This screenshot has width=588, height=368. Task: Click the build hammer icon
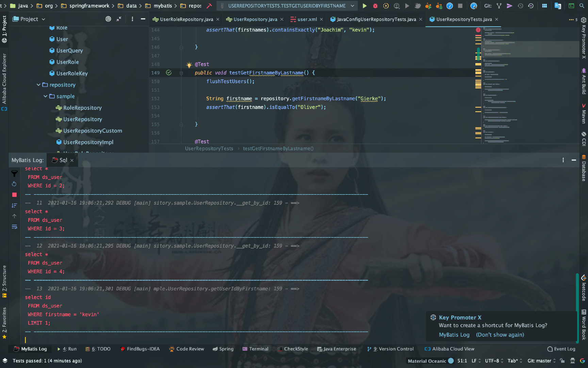(209, 6)
